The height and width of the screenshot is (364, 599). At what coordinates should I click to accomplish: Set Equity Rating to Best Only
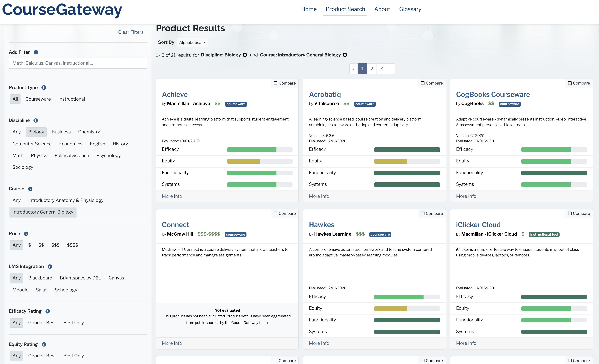pyautogui.click(x=73, y=356)
